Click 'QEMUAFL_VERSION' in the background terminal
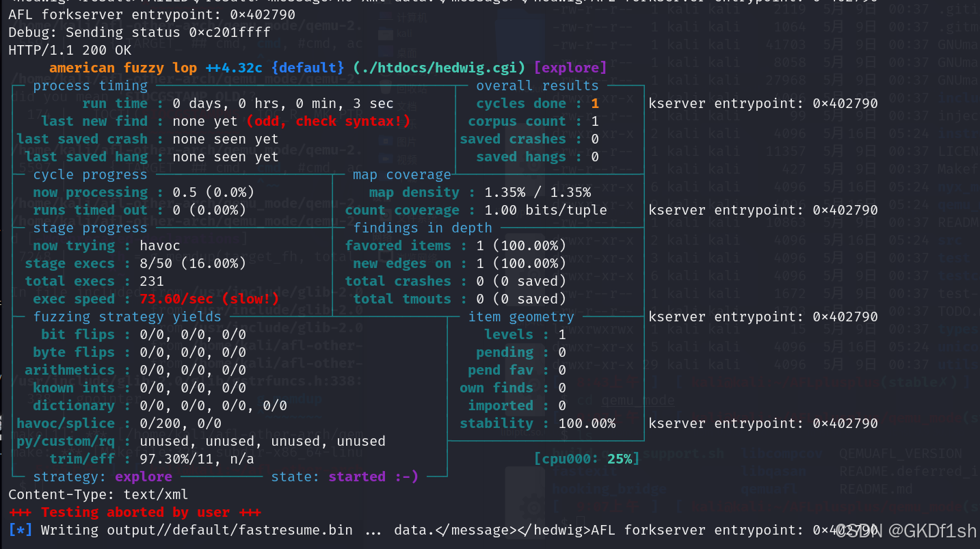 901,453
